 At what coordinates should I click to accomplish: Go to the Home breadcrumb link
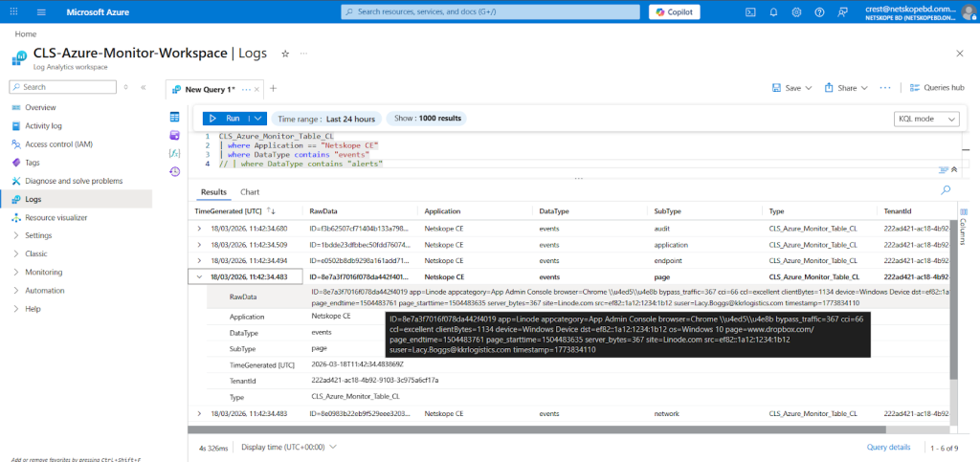tap(26, 34)
